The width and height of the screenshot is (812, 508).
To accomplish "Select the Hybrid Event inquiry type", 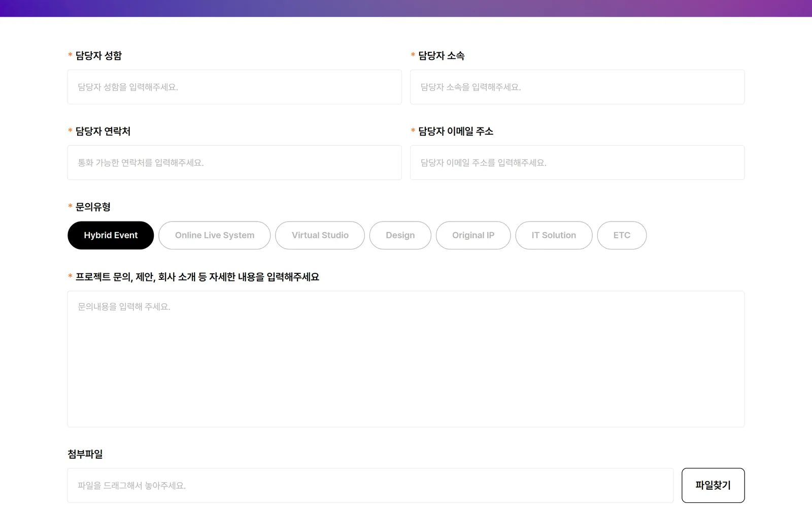I will click(111, 235).
